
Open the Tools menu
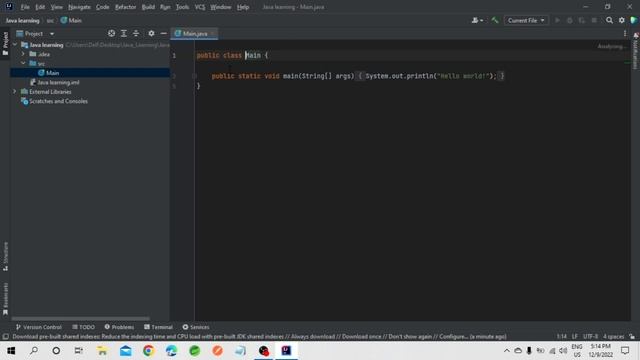pos(182,7)
